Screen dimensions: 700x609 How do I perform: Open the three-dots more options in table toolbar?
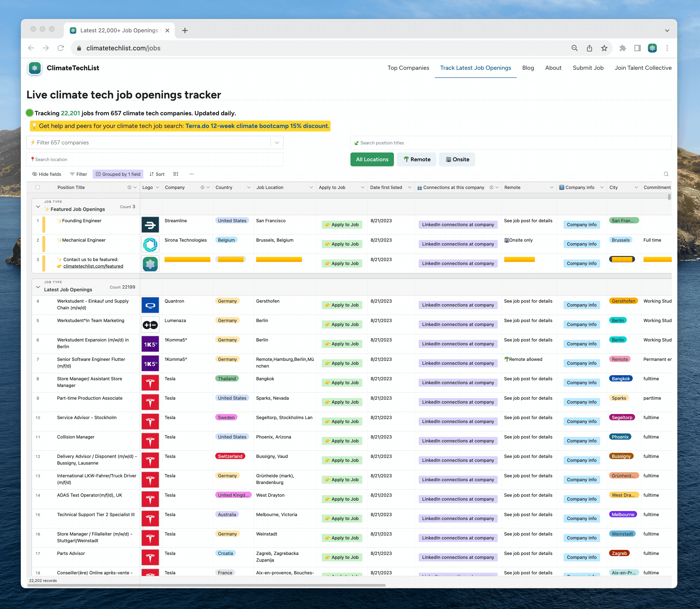pos(192,174)
